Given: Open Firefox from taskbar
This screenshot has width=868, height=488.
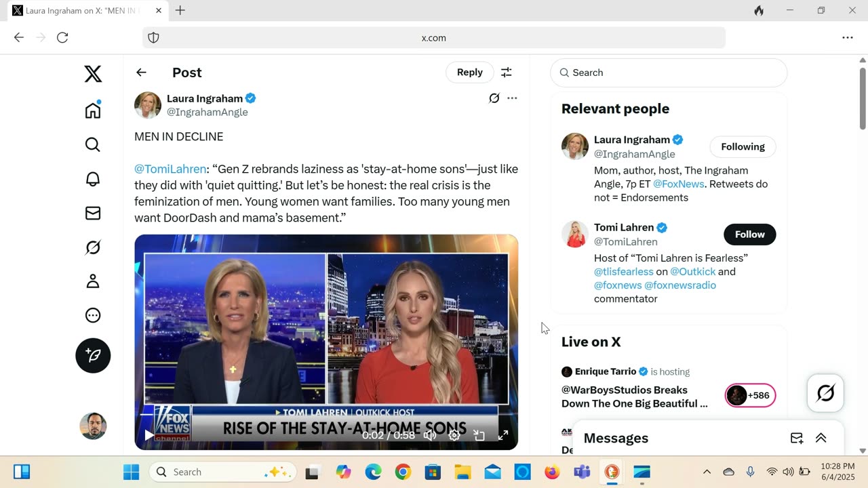Looking at the screenshot, I should [x=552, y=472].
